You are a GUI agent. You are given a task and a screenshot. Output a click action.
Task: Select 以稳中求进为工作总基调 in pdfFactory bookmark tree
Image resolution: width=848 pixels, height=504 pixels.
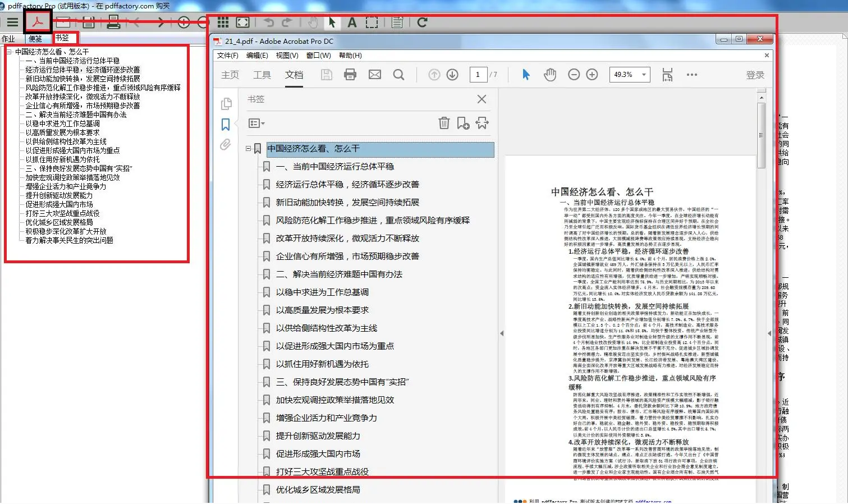[x=62, y=123]
